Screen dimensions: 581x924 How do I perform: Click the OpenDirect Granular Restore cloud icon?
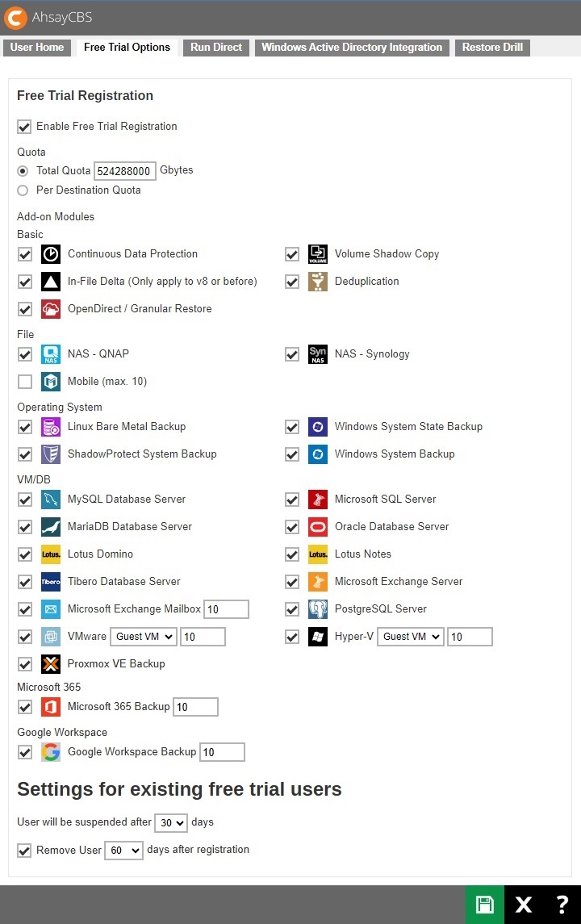(x=51, y=309)
